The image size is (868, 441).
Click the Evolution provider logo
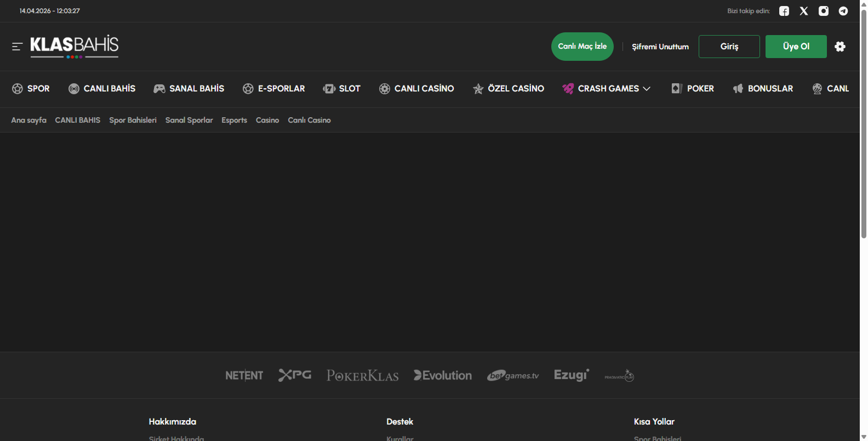443,375
